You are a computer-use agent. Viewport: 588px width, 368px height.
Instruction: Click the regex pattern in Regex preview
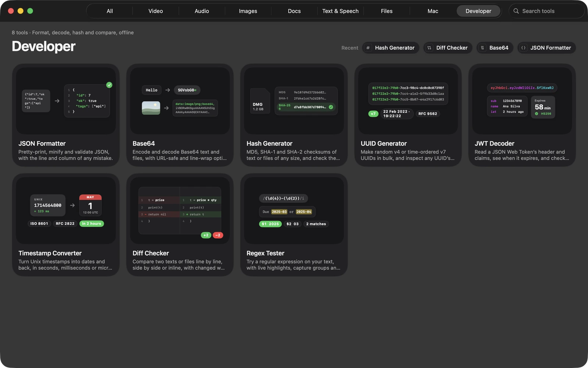283,198
